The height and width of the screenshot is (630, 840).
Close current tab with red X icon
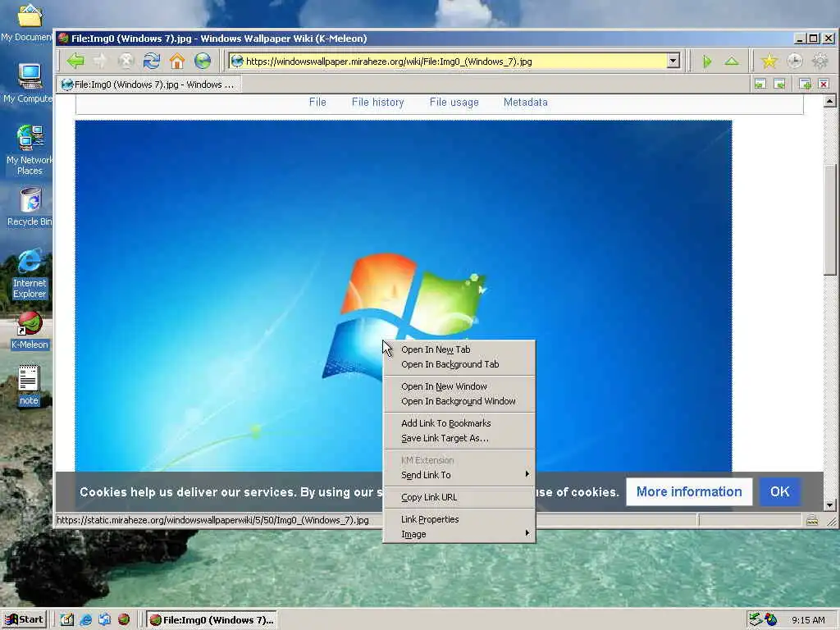[x=824, y=84]
